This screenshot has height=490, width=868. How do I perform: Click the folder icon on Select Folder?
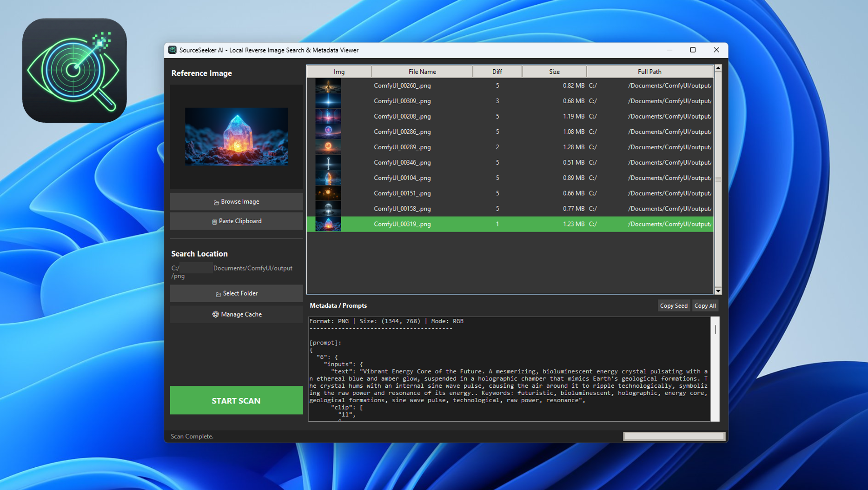(x=218, y=293)
